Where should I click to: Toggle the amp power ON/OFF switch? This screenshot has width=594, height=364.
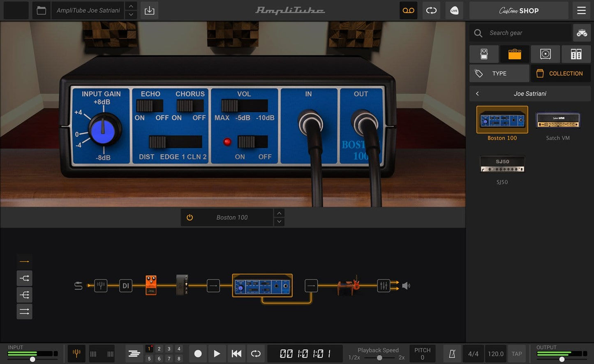pyautogui.click(x=252, y=142)
